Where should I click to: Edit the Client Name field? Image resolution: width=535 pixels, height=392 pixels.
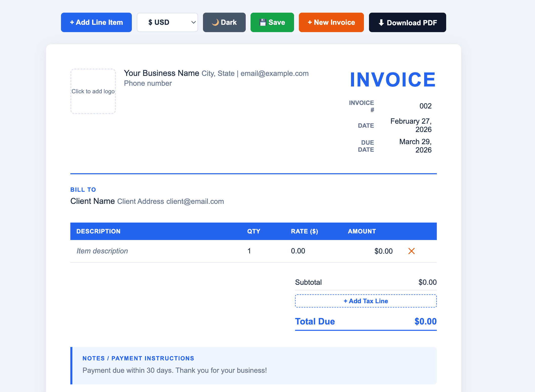pyautogui.click(x=92, y=201)
